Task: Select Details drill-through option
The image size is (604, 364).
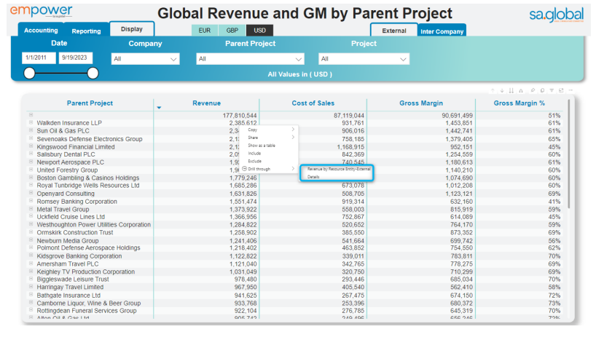Action: [313, 177]
